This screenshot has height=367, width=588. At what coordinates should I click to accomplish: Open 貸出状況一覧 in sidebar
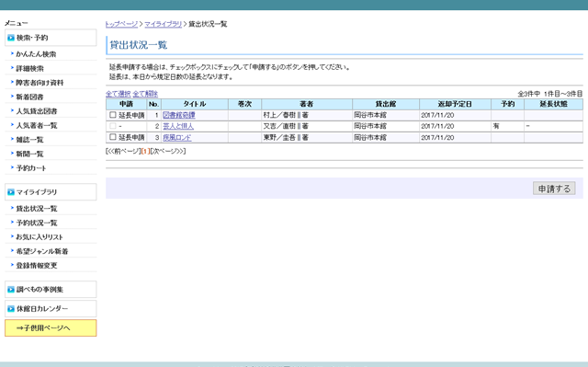pos(37,209)
